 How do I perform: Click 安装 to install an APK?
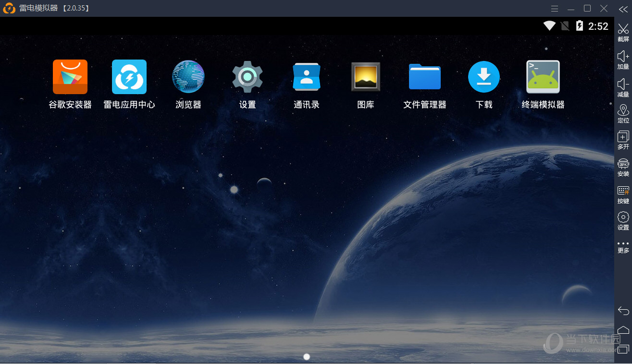click(623, 167)
